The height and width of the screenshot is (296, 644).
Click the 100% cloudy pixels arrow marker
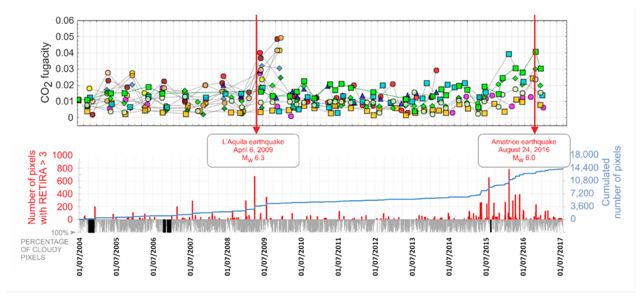click(x=73, y=232)
